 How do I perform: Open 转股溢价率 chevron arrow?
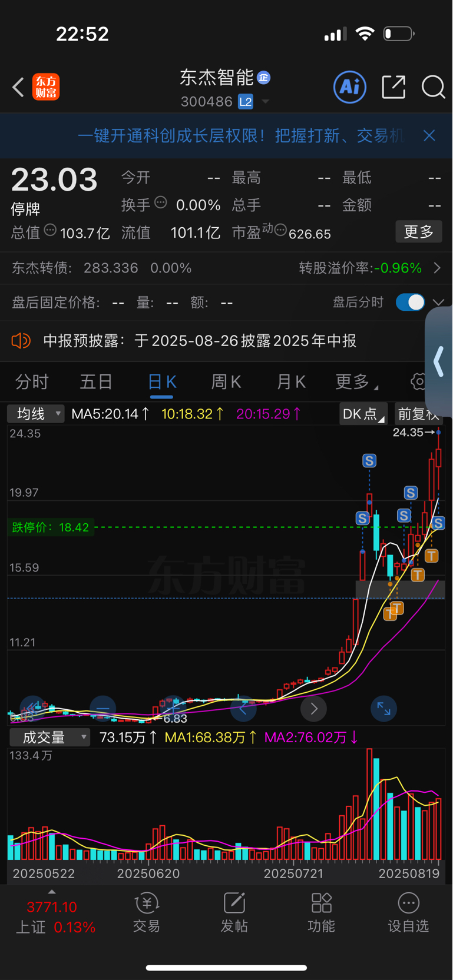point(437,268)
